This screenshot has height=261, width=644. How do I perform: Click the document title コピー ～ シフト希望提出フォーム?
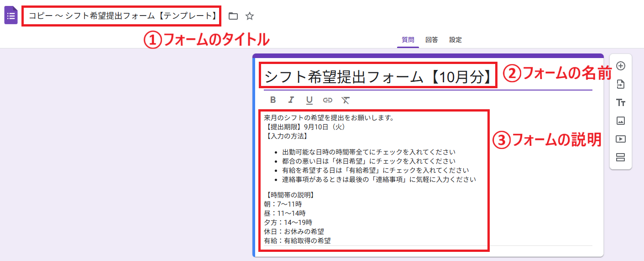[x=122, y=16]
